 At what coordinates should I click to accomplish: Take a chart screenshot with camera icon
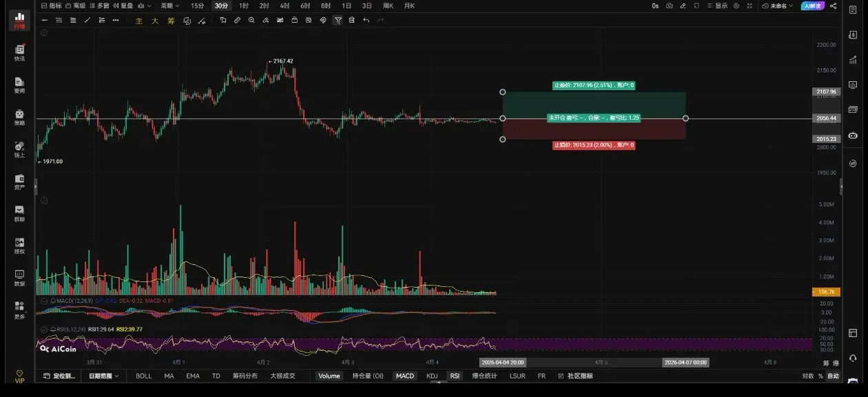(x=669, y=6)
